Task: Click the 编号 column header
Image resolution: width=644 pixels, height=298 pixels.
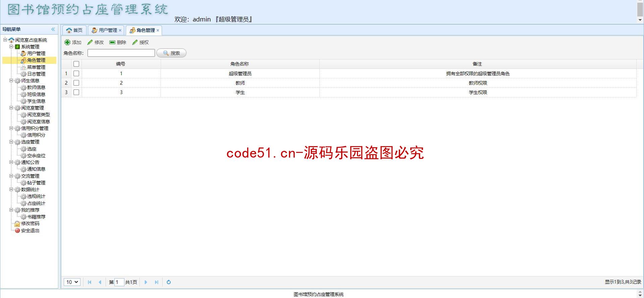Action: [121, 64]
